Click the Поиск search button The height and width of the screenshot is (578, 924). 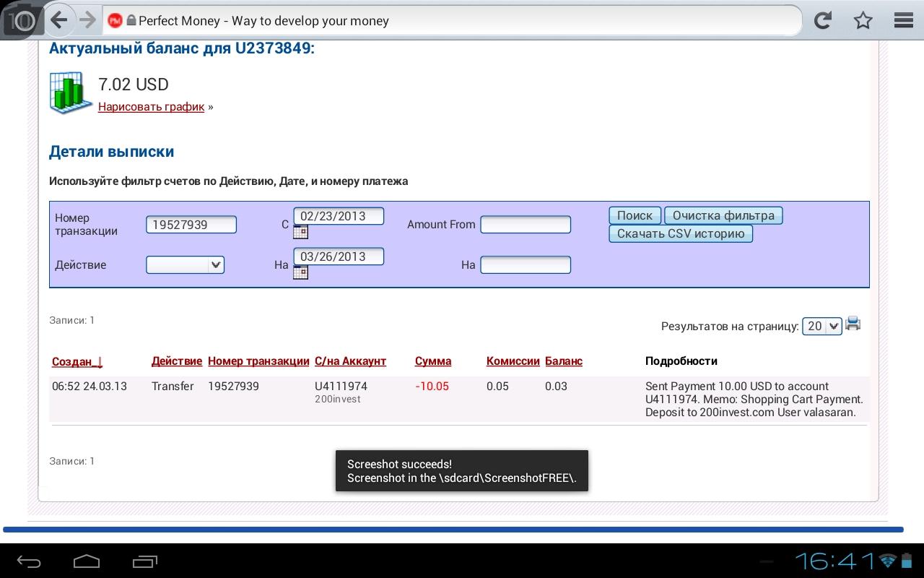click(635, 215)
